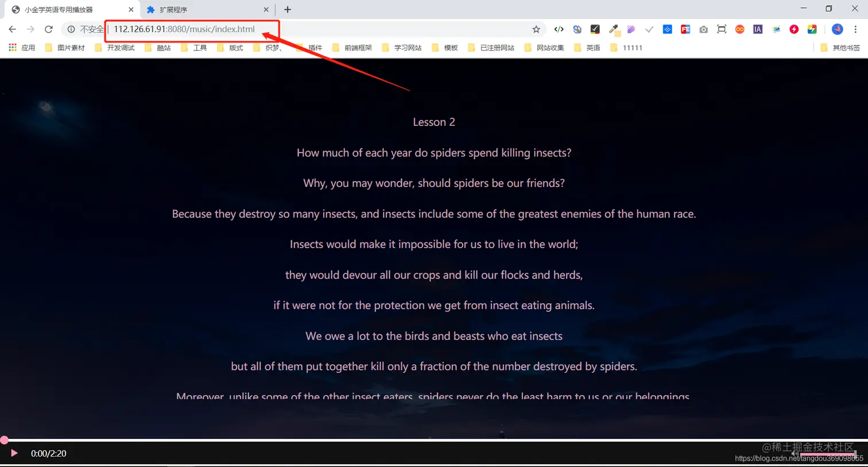Click lyric 'if it were not for the protection'
The image size is (868, 467).
coord(434,306)
